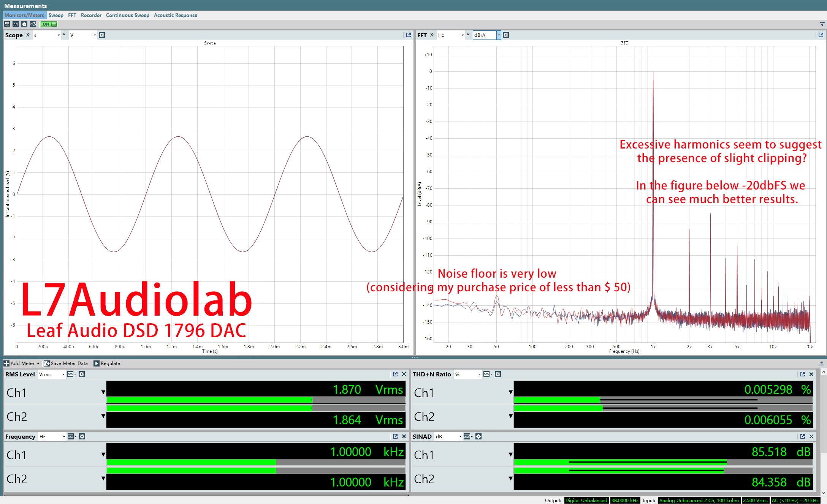The width and height of the screenshot is (827, 504).
Task: Open Frequency meter settings gear
Action: 82,436
